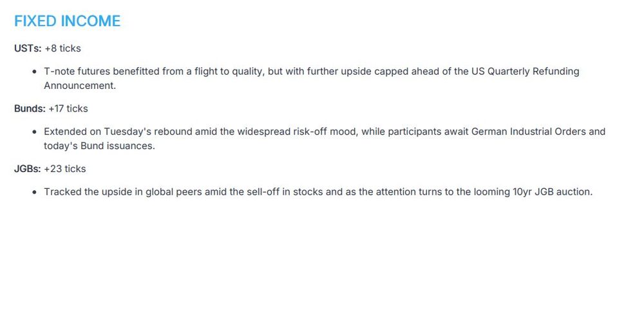Image resolution: width=644 pixels, height=310 pixels.
Task: Select the USTs label
Action: click(x=28, y=48)
